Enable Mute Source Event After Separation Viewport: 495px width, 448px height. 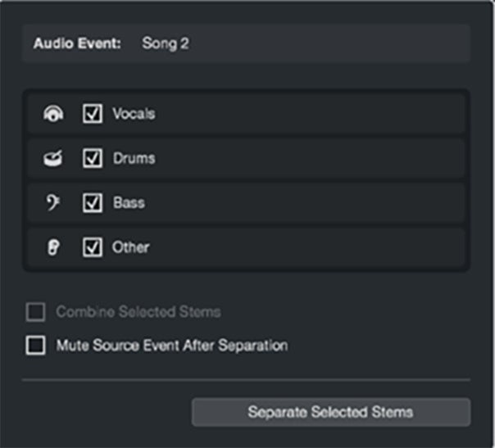coord(36,346)
